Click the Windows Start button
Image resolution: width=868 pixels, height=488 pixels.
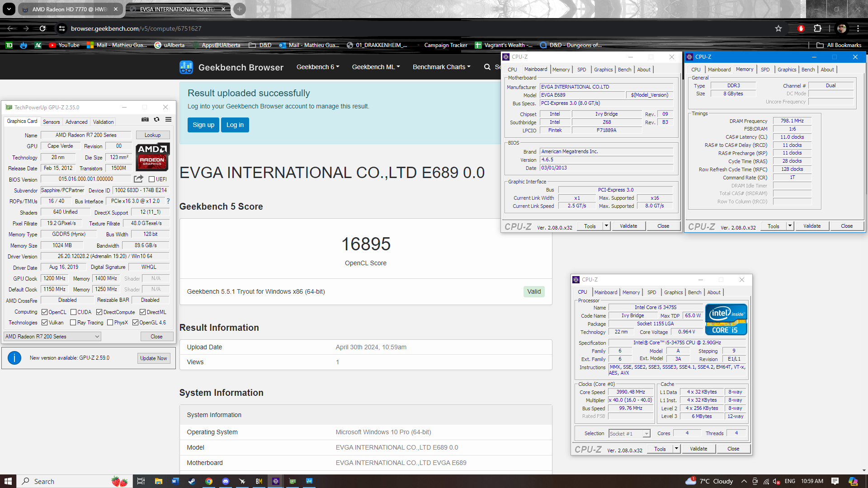[x=8, y=481]
